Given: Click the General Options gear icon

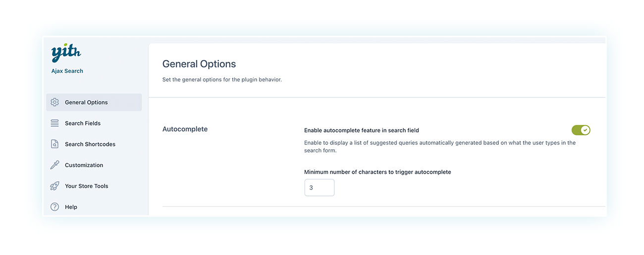Looking at the screenshot, I should click(54, 102).
